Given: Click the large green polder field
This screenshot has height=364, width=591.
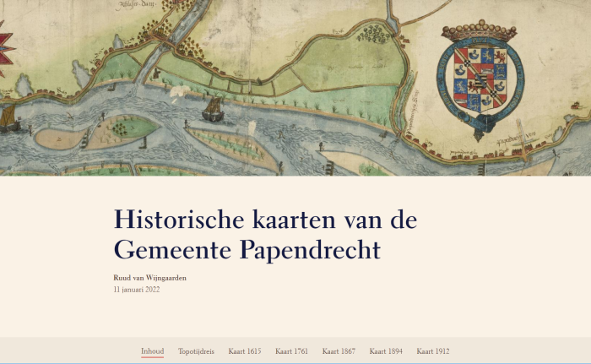Looking at the screenshot, I should click(338, 59).
